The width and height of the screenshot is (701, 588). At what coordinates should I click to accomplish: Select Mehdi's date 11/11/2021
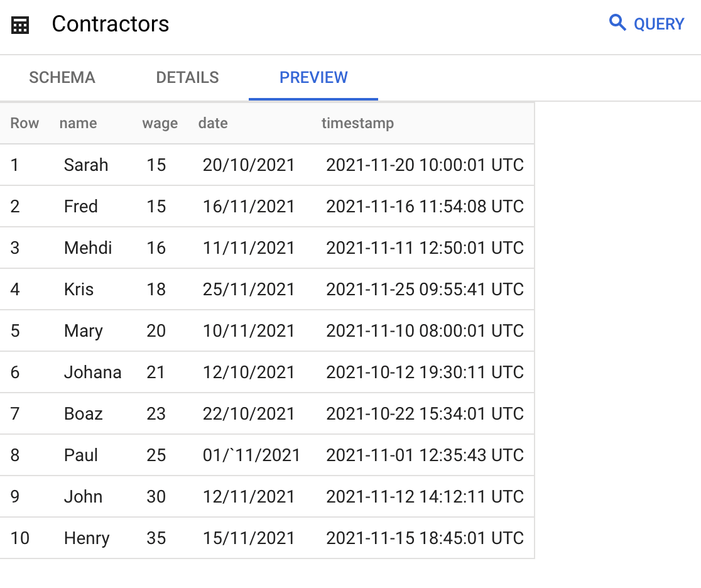(247, 248)
